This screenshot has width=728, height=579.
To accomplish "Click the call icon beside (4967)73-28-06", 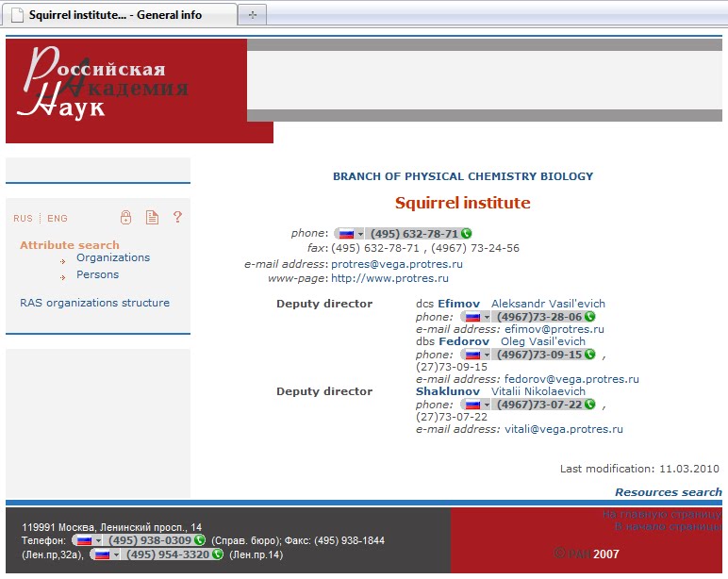I will [589, 317].
